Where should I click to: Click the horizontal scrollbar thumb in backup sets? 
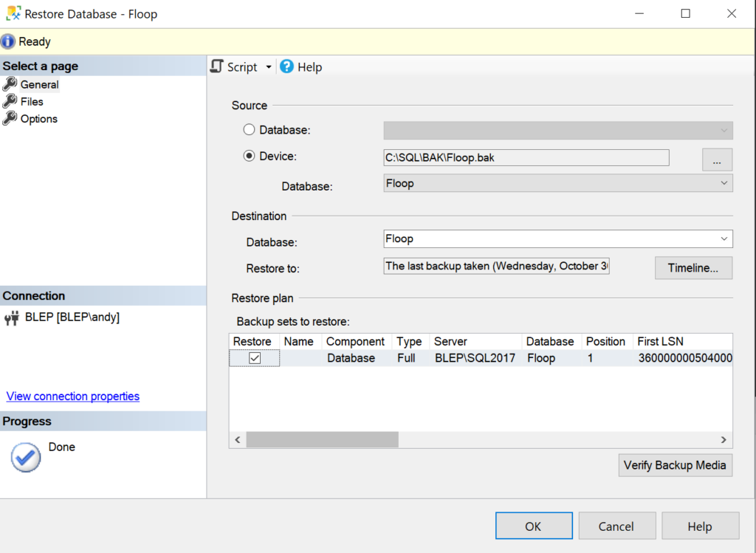322,440
